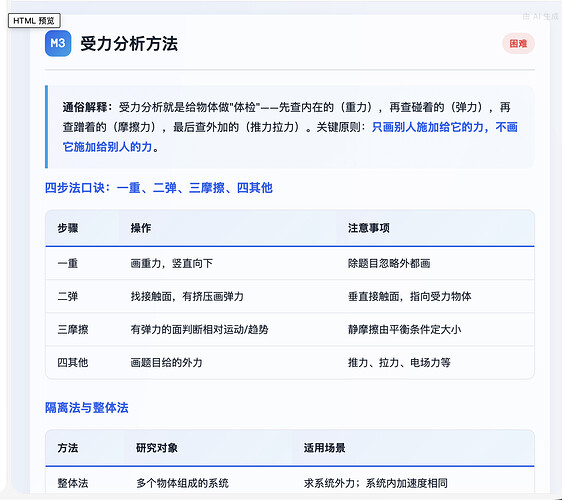
Task: Click cell 求系统外力；系统内加速度相同
Action: 376,483
